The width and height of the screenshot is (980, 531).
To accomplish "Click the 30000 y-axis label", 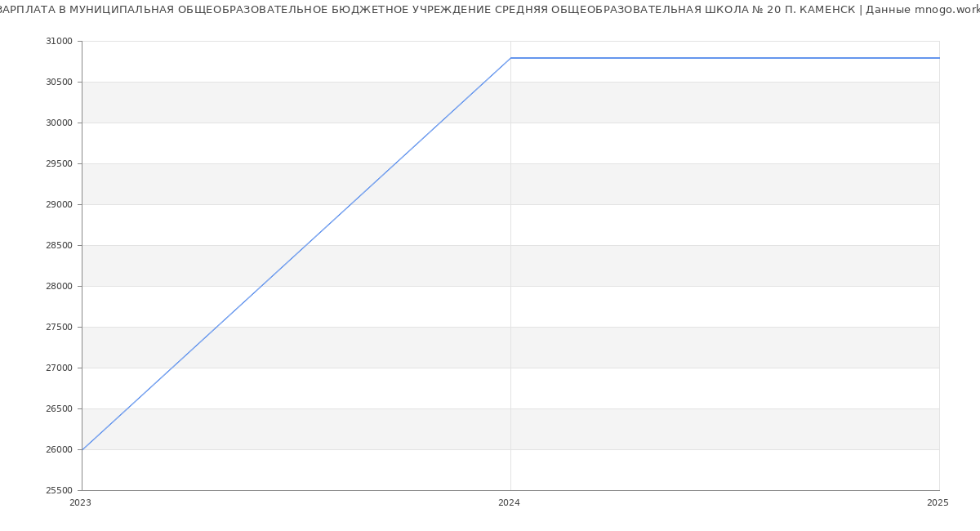I will [x=59, y=123].
